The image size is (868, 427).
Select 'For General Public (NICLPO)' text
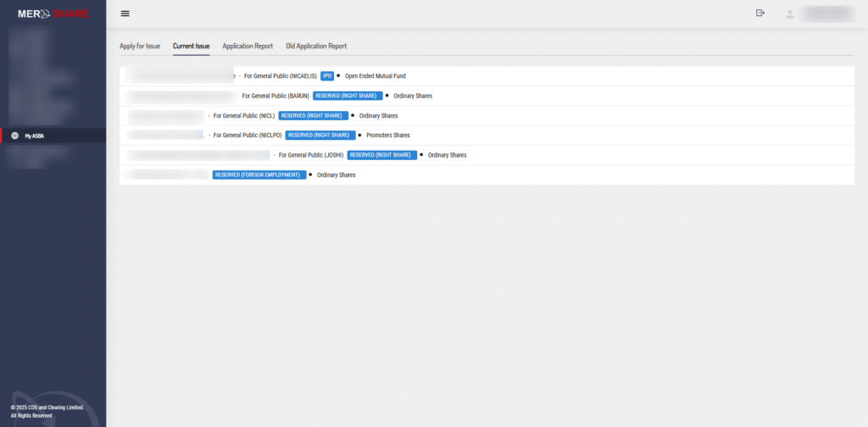point(248,135)
